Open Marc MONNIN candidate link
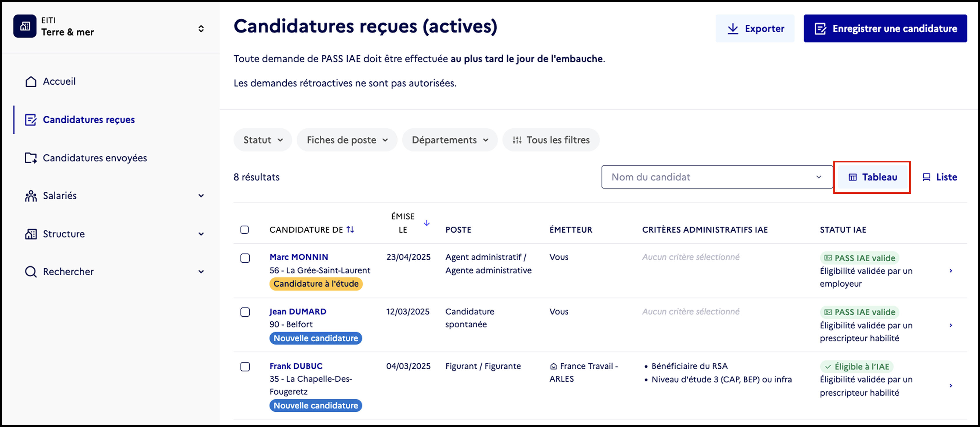This screenshot has height=427, width=980. pyautogui.click(x=299, y=257)
